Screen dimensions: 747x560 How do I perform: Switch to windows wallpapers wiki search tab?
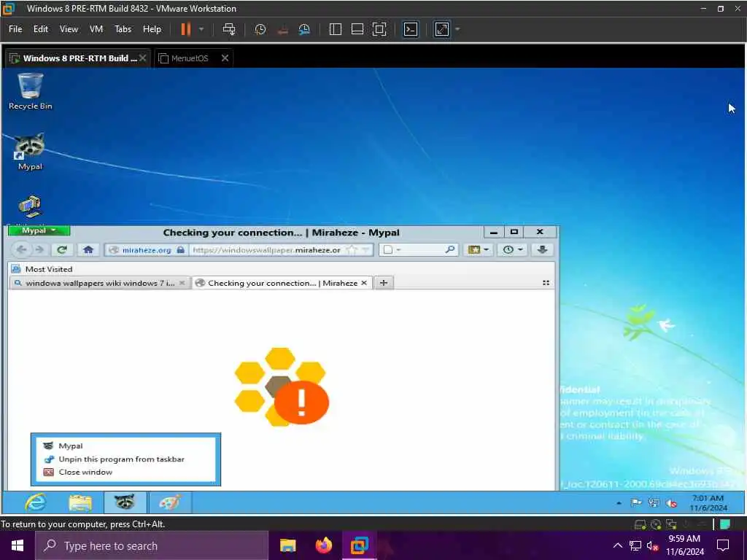99,283
